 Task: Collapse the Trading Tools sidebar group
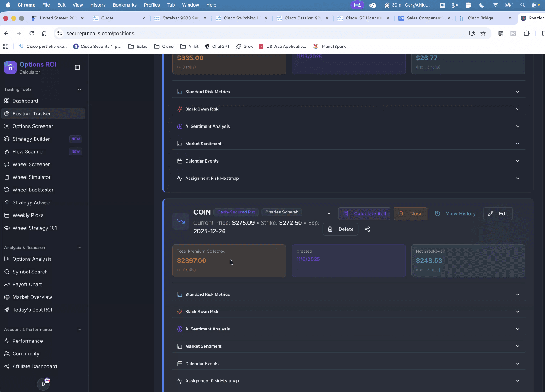(x=80, y=89)
